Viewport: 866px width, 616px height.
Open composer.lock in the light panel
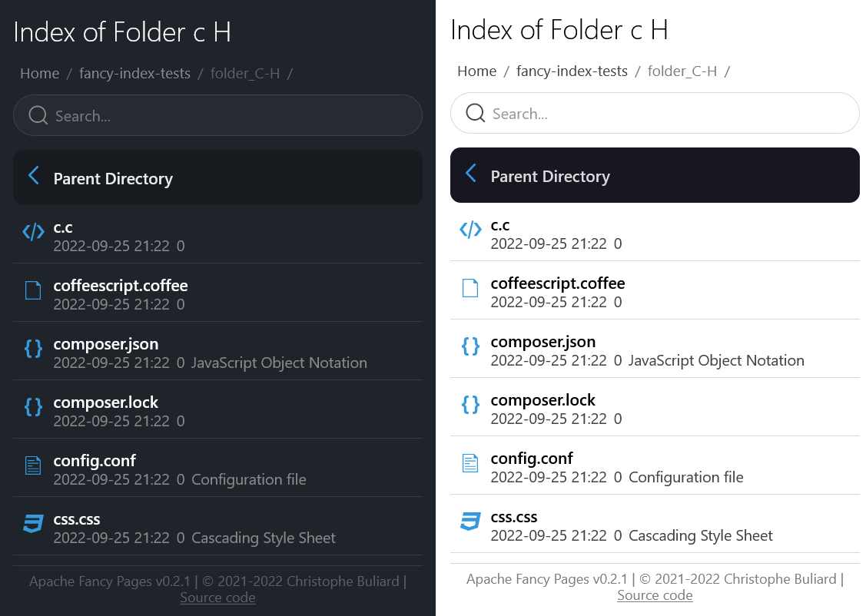pos(543,400)
